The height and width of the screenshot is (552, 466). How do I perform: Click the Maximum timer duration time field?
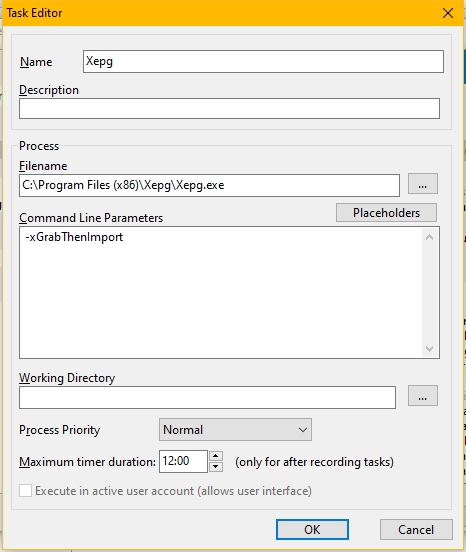[x=183, y=461]
